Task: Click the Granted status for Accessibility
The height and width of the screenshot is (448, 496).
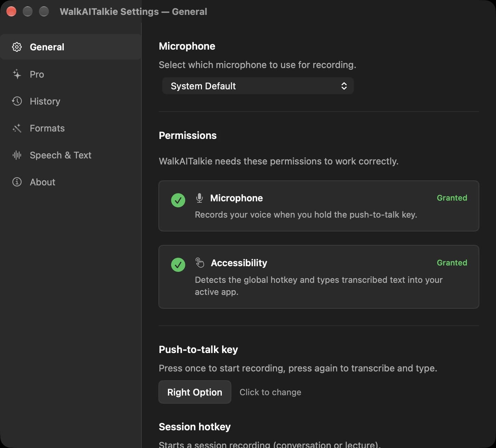Action: (452, 263)
